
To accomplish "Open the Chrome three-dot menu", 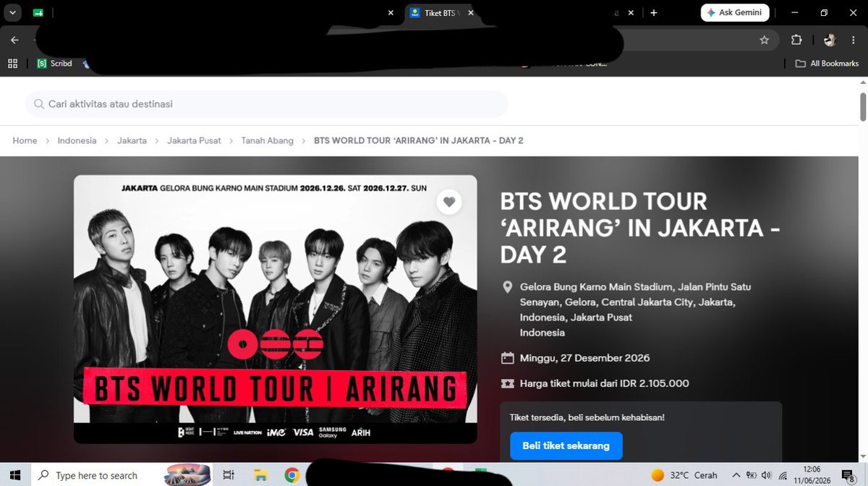I will point(854,40).
